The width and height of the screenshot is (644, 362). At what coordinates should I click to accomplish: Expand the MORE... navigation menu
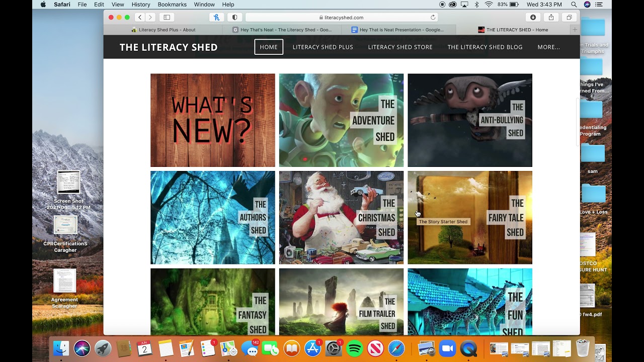[x=548, y=47]
